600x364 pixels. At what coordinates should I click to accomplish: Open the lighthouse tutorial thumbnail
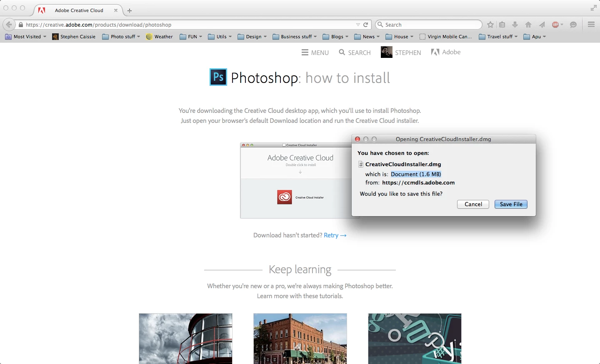pos(185,339)
